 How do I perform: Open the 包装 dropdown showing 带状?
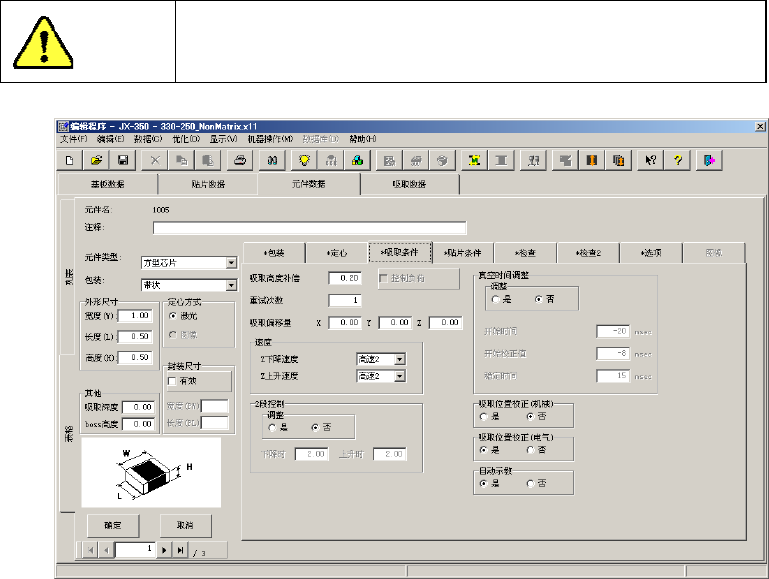[x=231, y=285]
